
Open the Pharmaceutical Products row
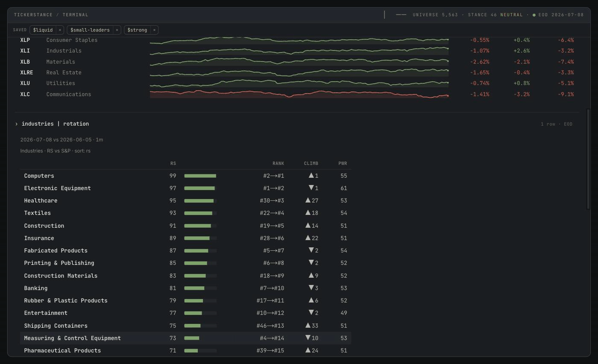[x=185, y=351]
